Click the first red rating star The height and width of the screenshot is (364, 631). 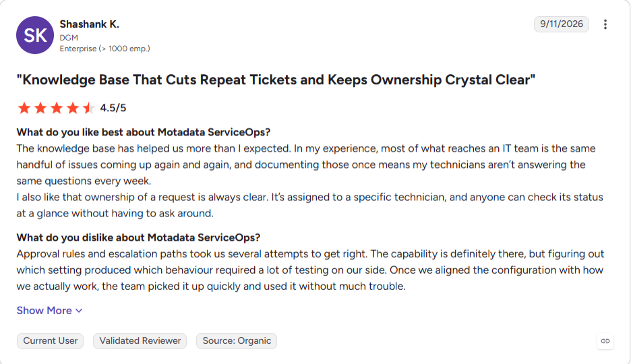click(x=24, y=108)
